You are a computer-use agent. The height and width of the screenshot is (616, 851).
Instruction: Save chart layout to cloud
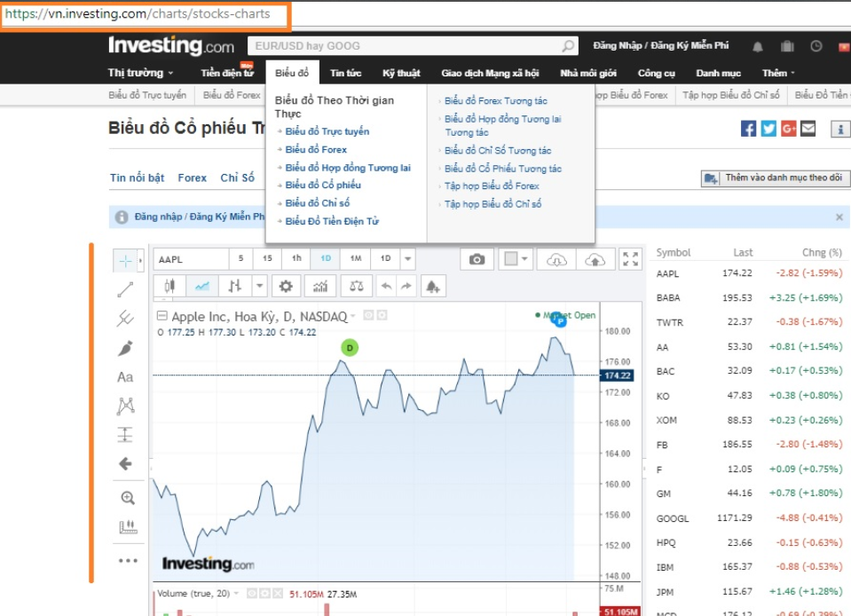coord(595,260)
